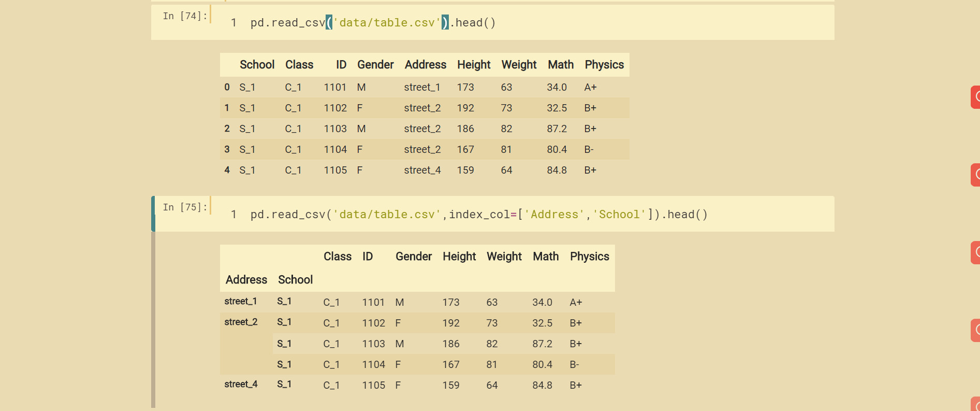Click the Weight header in first output table
This screenshot has height=411, width=980.
click(x=519, y=65)
